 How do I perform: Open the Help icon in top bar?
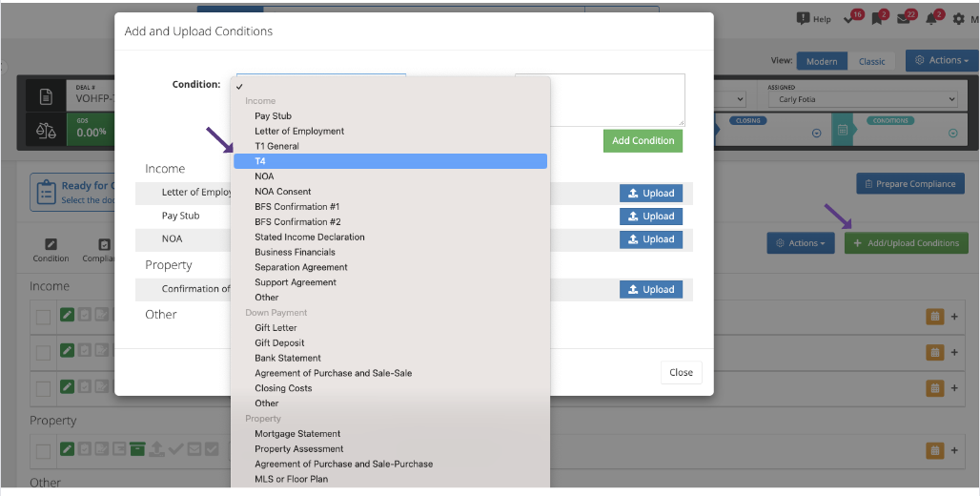coord(813,18)
